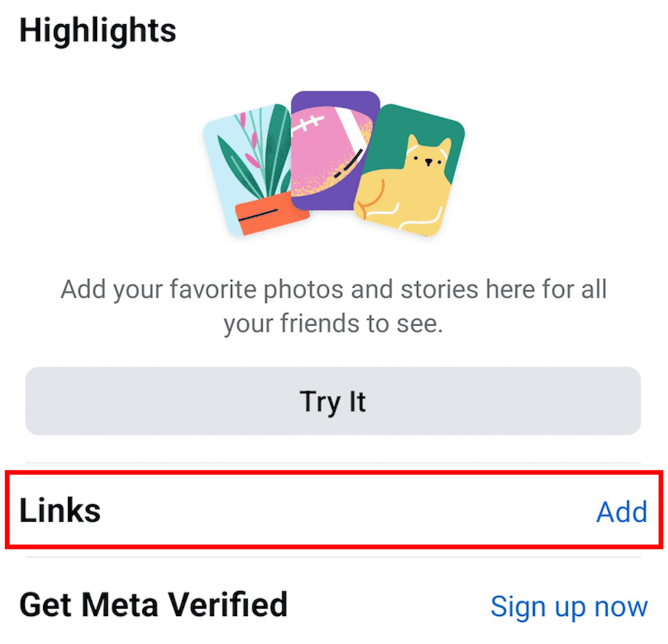The width and height of the screenshot is (668, 644).
Task: Click inside the stacked cards graphic
Action: tap(334, 163)
